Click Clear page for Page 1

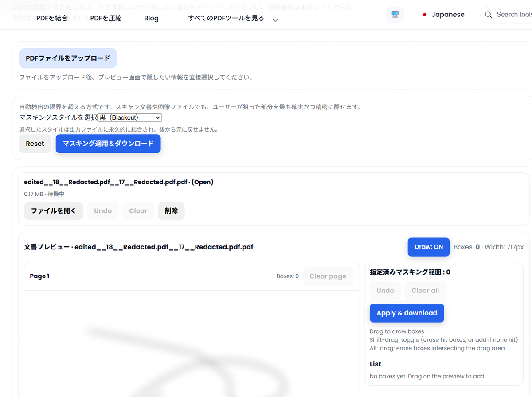click(x=328, y=276)
